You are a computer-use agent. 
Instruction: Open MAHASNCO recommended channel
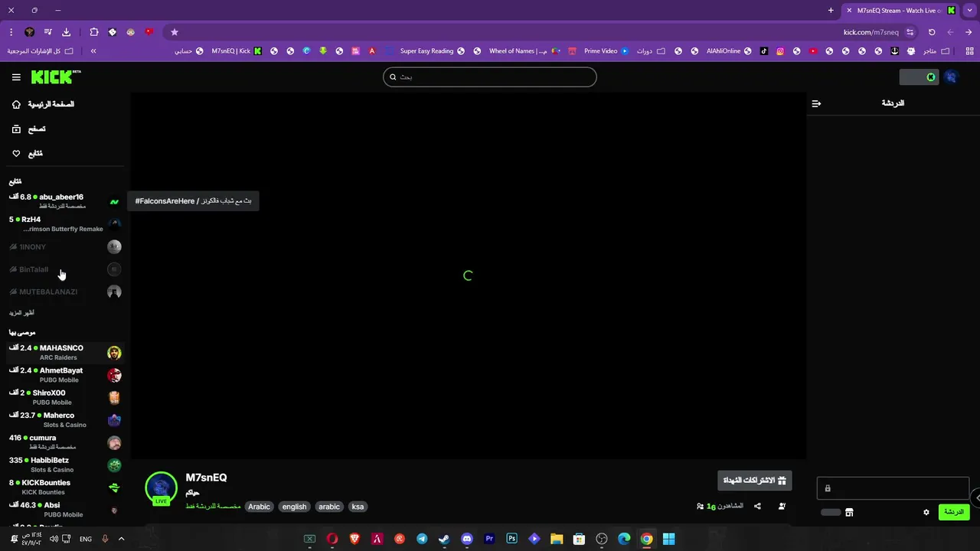(65, 352)
